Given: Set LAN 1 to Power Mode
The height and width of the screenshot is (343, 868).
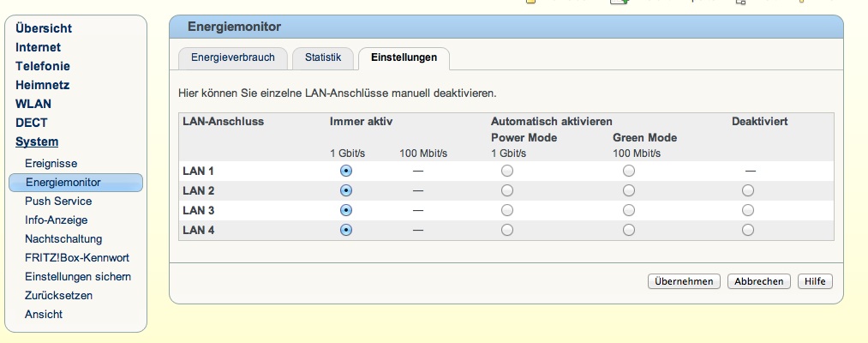Looking at the screenshot, I should pyautogui.click(x=507, y=171).
